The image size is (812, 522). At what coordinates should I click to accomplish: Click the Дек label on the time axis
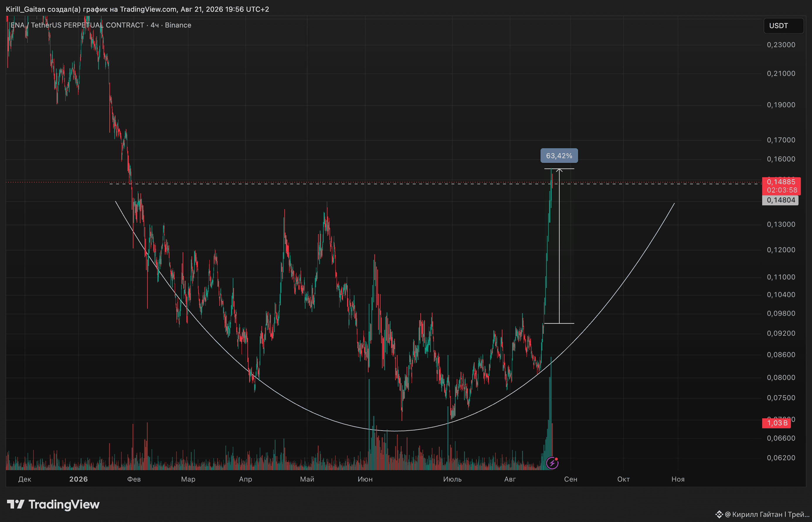pyautogui.click(x=25, y=479)
